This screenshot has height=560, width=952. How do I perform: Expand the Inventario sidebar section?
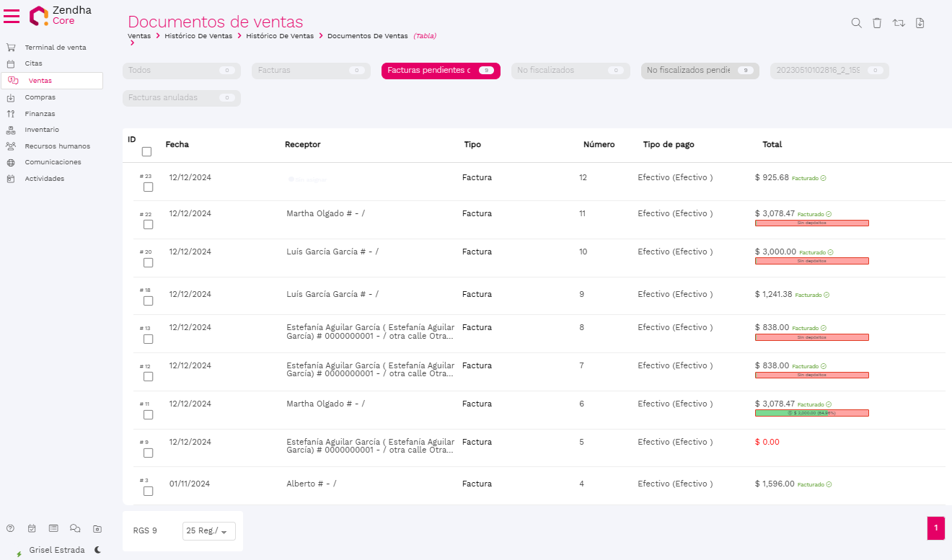(42, 130)
